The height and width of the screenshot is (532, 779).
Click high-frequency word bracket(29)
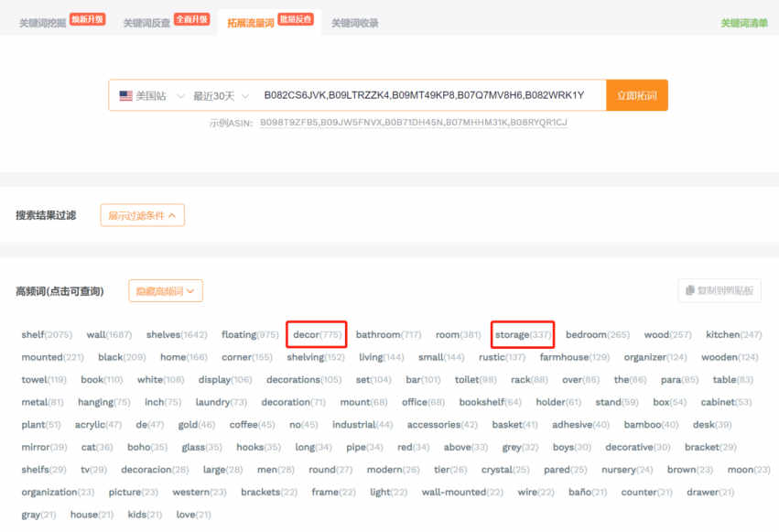pyautogui.click(x=710, y=447)
